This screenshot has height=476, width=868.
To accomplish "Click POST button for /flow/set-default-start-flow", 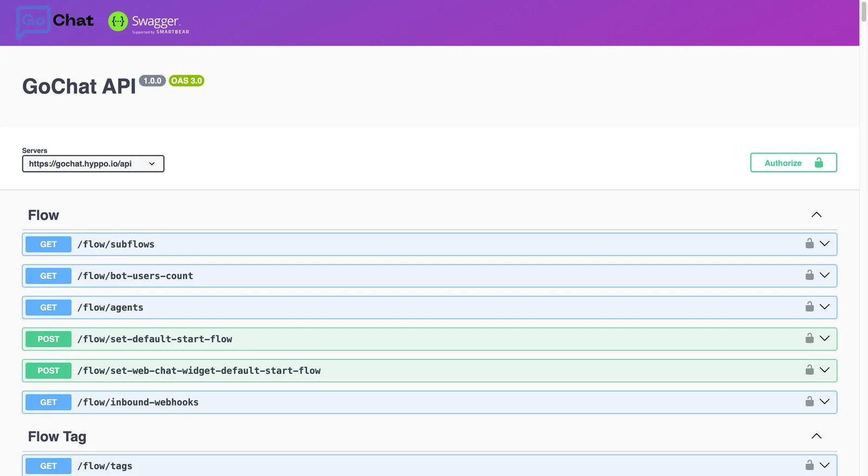I will click(x=48, y=339).
